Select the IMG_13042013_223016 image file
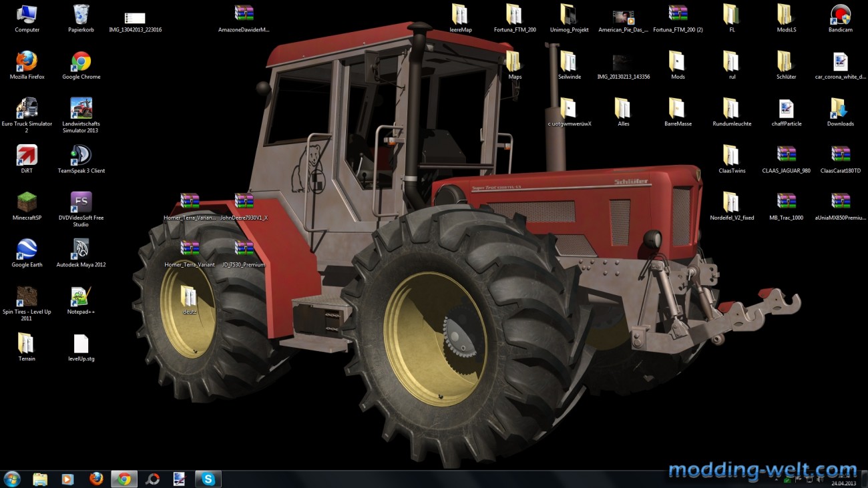868x488 pixels. [x=135, y=21]
